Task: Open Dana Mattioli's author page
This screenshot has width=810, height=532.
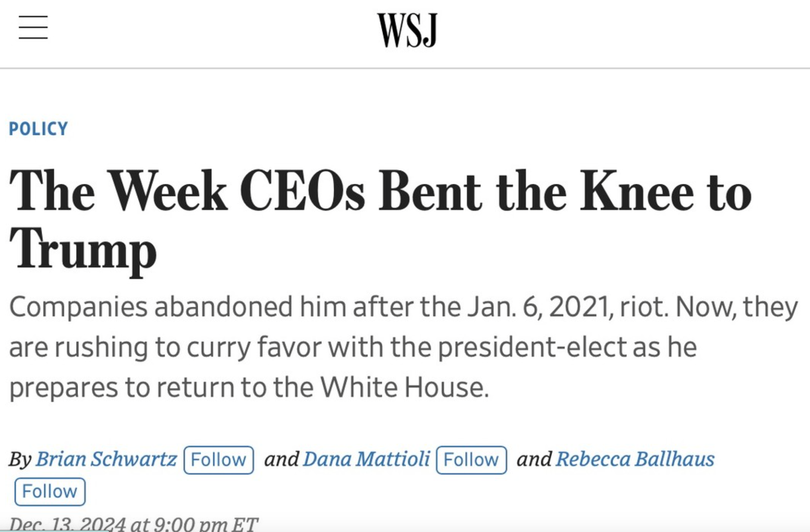Action: coord(367,459)
